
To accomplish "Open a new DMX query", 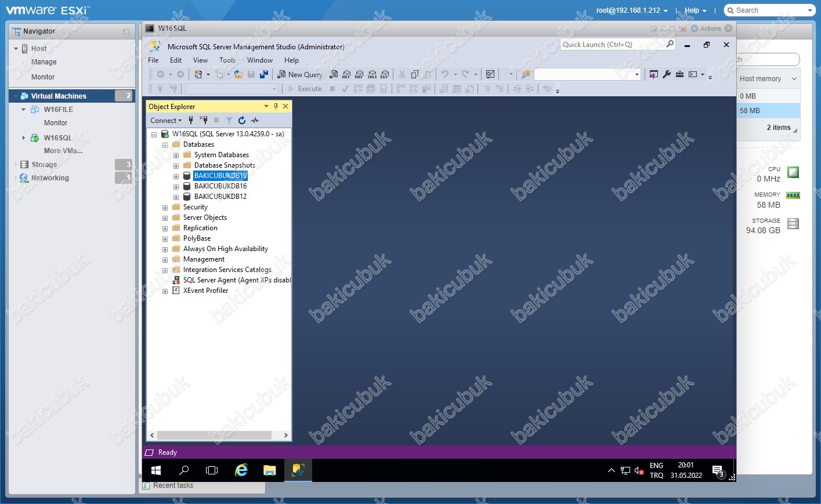I will point(359,74).
